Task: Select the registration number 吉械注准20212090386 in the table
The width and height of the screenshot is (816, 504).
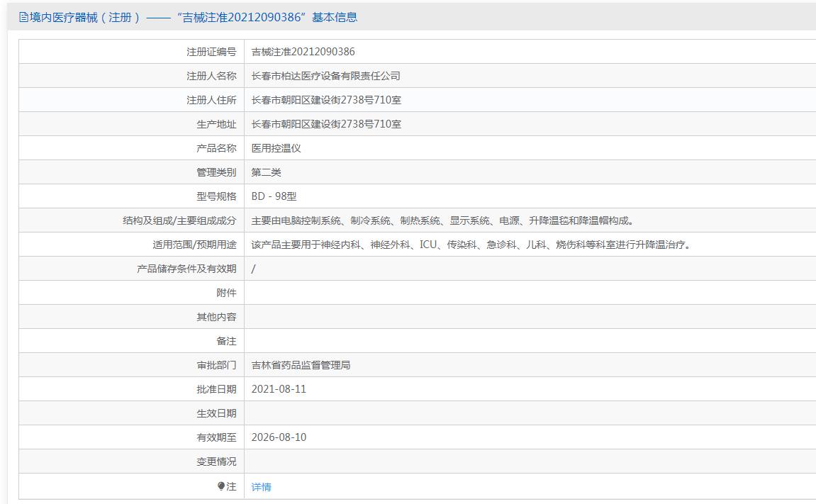Action: 303,52
